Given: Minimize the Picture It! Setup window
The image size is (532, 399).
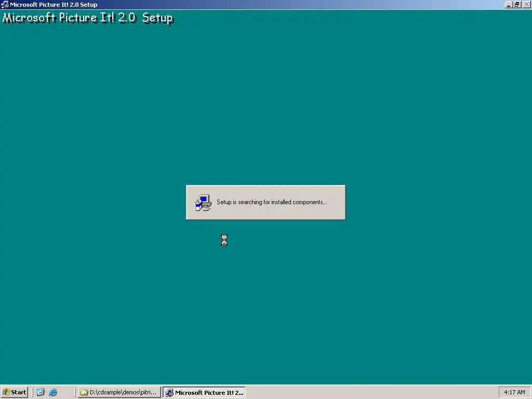Looking at the screenshot, I should 508,5.
